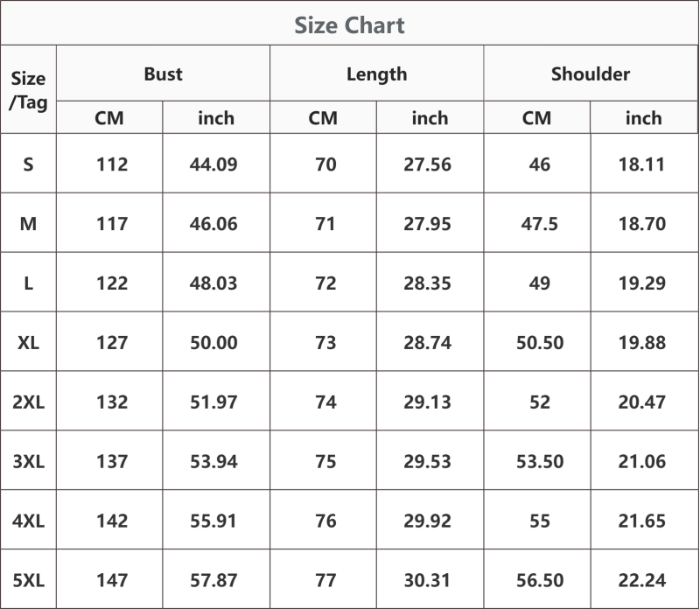Click the 5XL size row label
Image resolution: width=700 pixels, height=609 pixels.
pos(28,580)
